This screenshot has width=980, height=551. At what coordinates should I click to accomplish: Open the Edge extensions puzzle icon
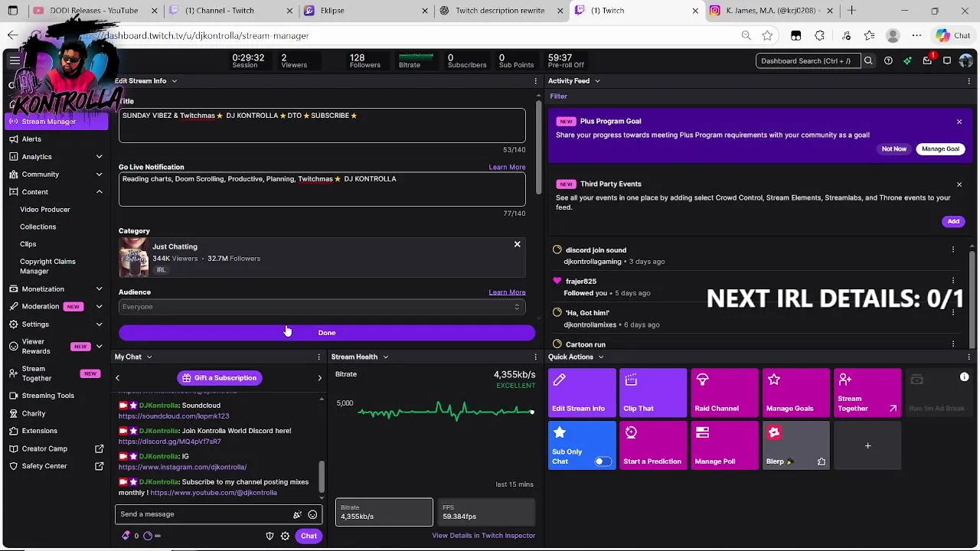(x=820, y=35)
